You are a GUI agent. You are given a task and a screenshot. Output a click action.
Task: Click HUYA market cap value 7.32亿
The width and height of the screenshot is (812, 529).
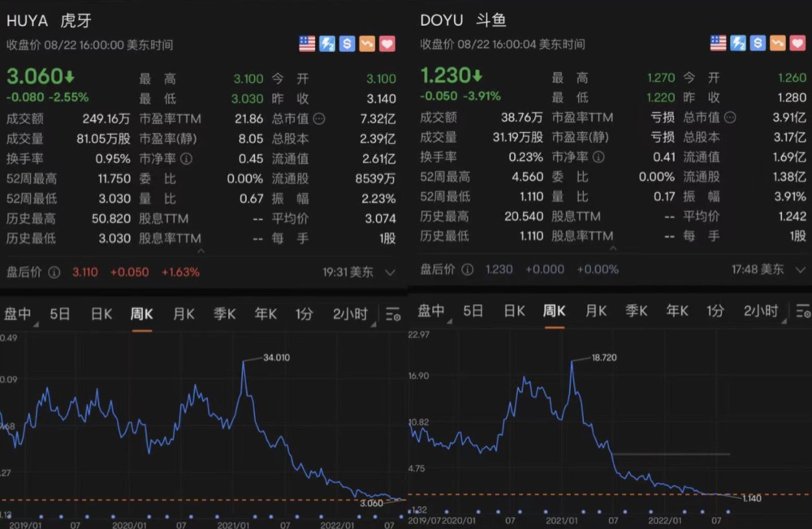[x=378, y=119]
